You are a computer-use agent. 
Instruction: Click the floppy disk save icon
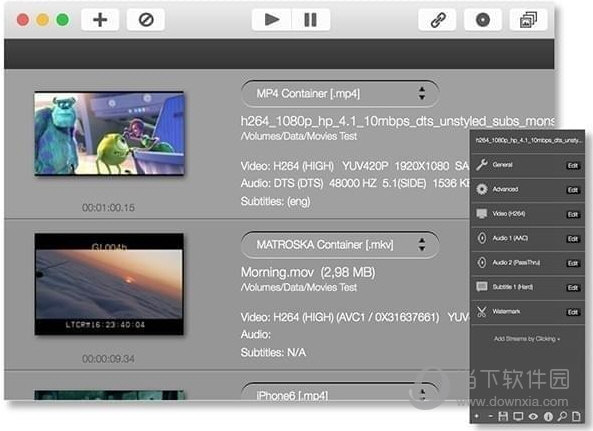coord(503,417)
